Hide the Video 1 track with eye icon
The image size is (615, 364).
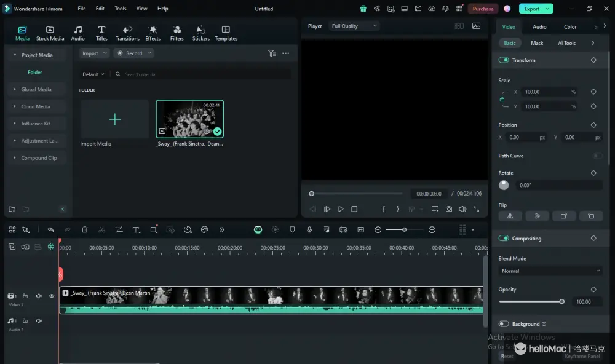tap(52, 296)
